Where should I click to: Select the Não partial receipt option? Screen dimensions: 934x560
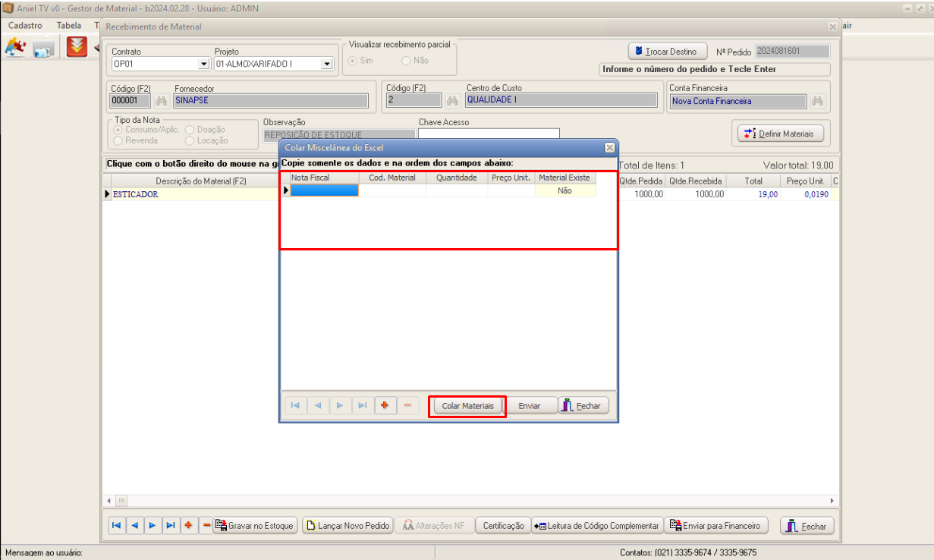pos(407,60)
